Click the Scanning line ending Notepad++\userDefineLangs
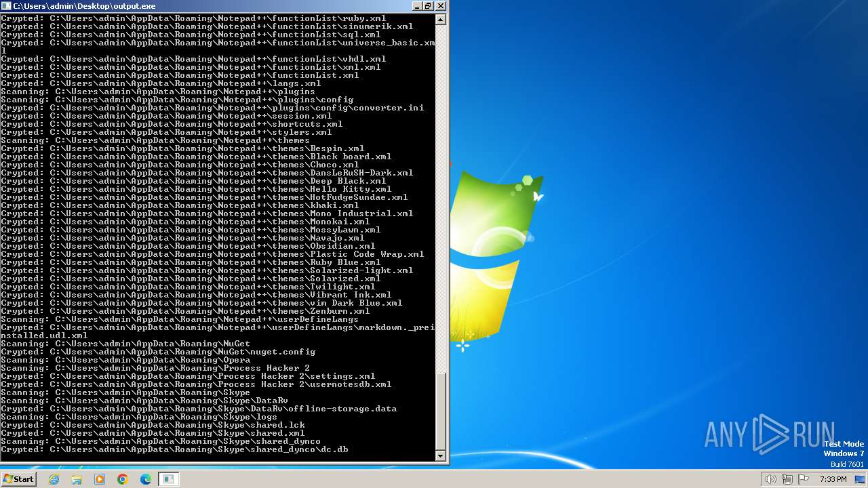The image size is (868, 488). point(180,319)
